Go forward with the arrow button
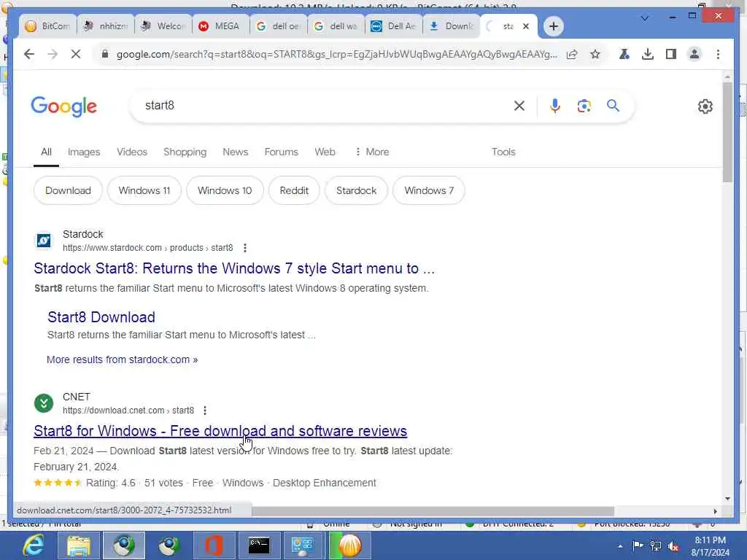The width and height of the screenshot is (747, 560). (53, 54)
